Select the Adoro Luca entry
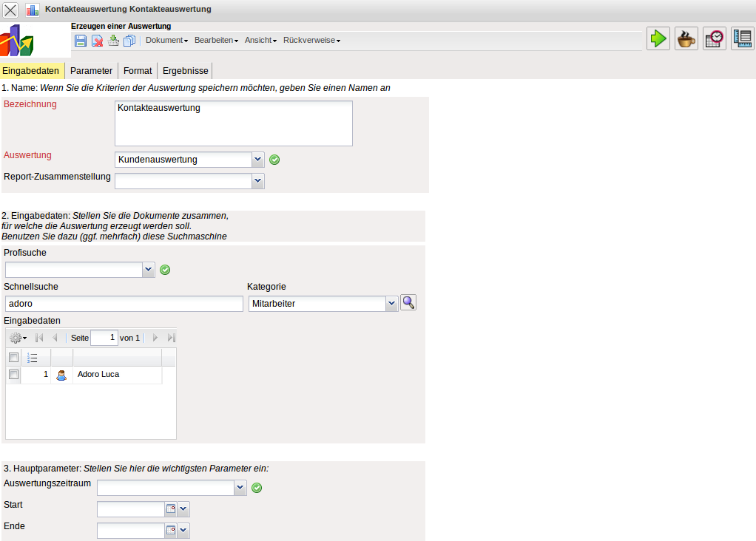 98,374
